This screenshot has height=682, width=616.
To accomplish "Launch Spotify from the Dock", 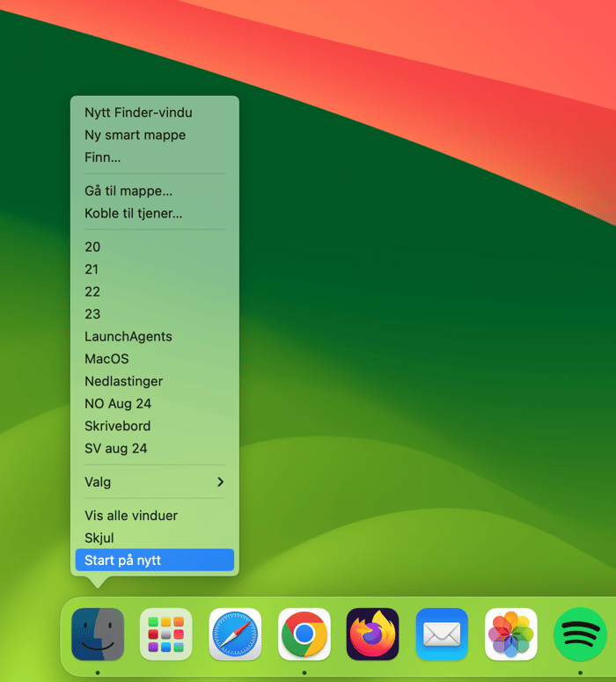I will click(580, 634).
